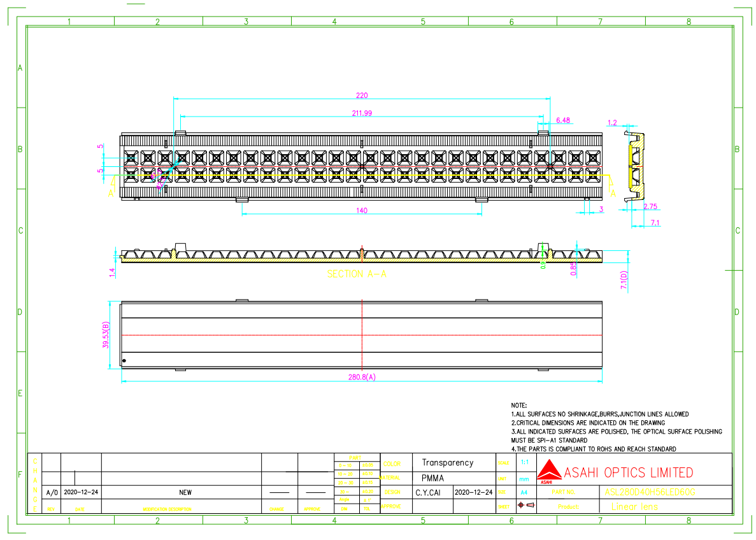
Task: Click the PART header of tolerance table
Action: (355, 458)
